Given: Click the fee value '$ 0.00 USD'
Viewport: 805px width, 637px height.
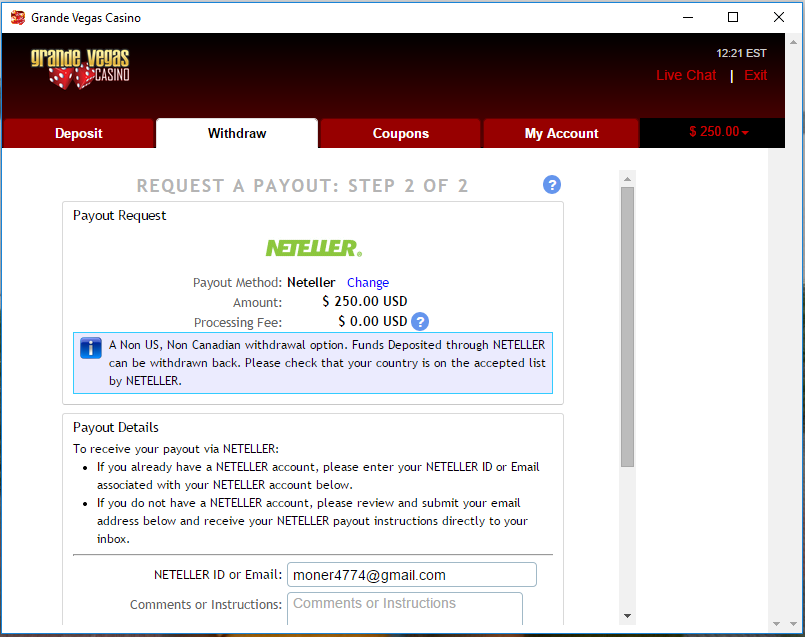Looking at the screenshot, I should coord(373,321).
